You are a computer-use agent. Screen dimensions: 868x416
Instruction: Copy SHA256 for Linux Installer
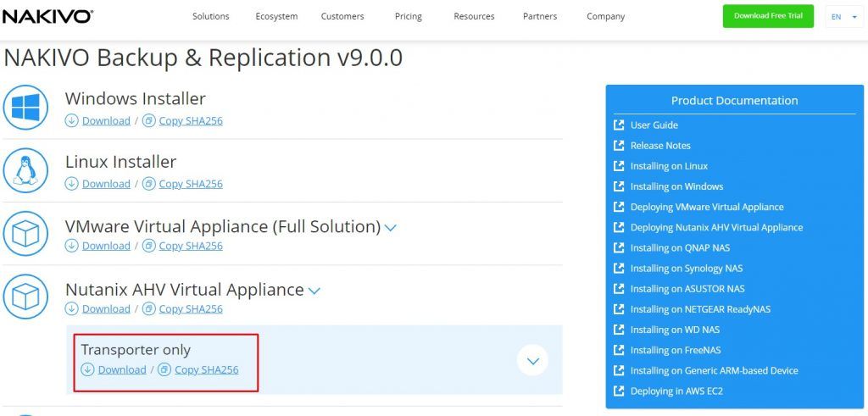(191, 184)
